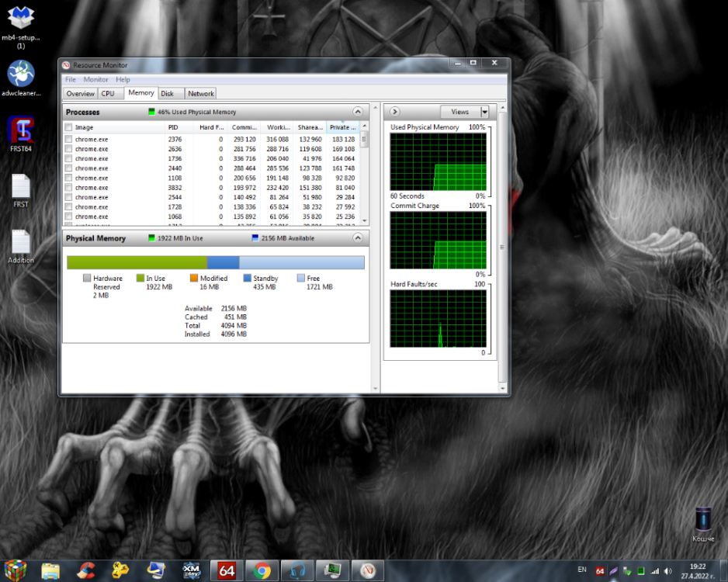Image resolution: width=728 pixels, height=582 pixels.
Task: Check chrome.exe with PID 3832
Action: 69,188
